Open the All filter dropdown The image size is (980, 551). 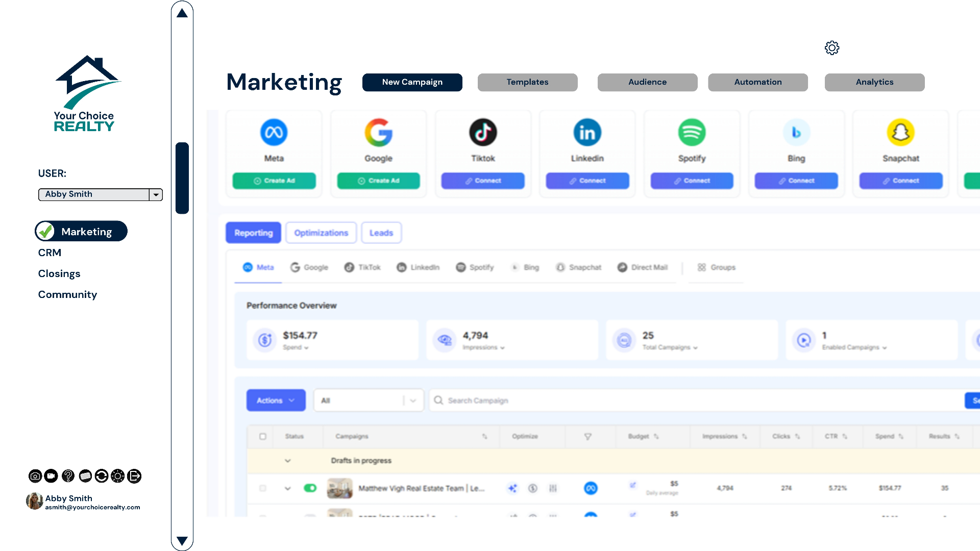(369, 400)
